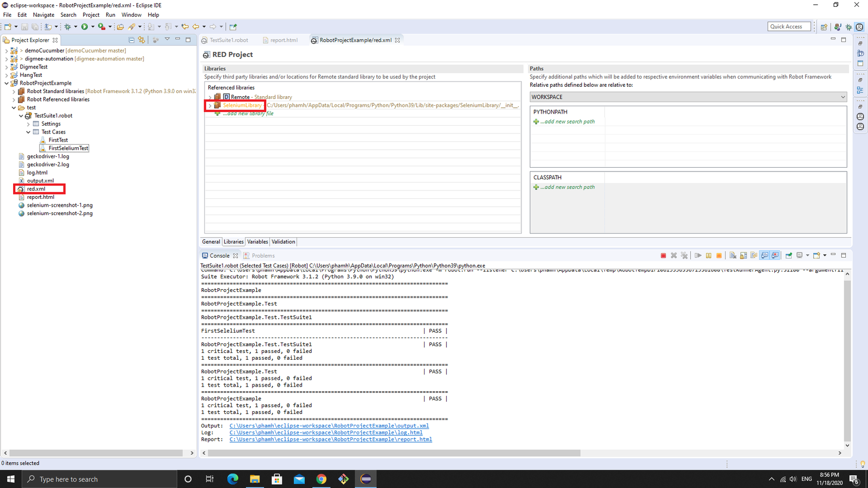
Task: Open the log.html link in console
Action: pyautogui.click(x=326, y=433)
